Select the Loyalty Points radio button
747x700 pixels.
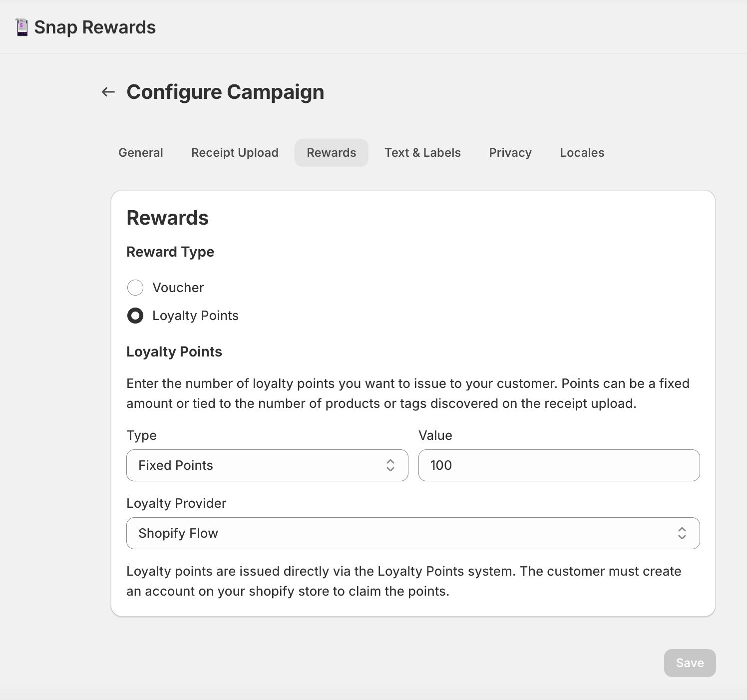click(135, 316)
